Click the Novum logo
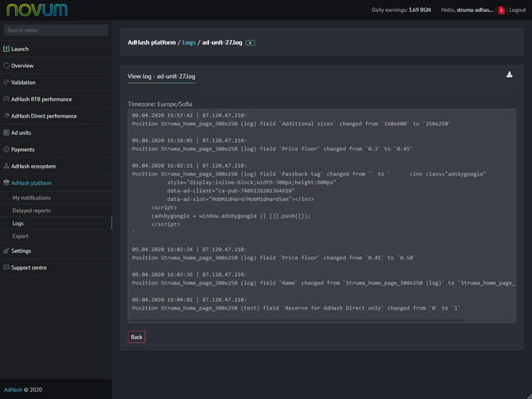The image size is (532, 399). tap(37, 10)
